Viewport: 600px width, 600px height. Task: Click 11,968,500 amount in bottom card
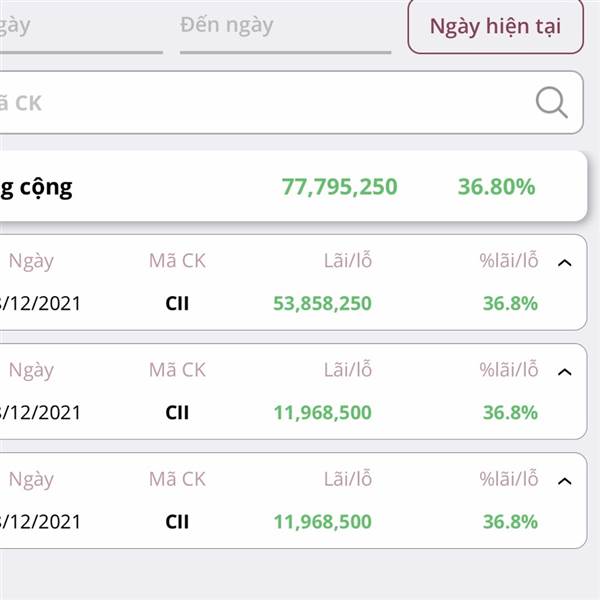point(322,522)
